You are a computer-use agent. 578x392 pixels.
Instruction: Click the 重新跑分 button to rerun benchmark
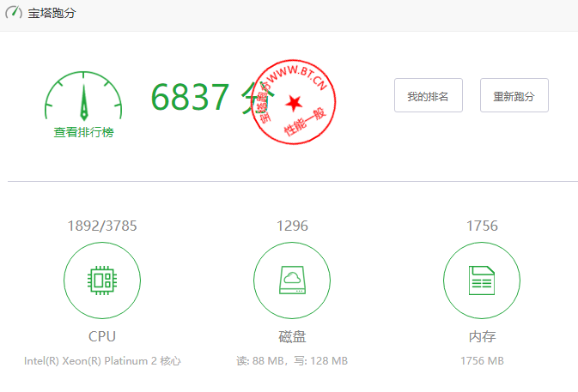[x=514, y=95]
